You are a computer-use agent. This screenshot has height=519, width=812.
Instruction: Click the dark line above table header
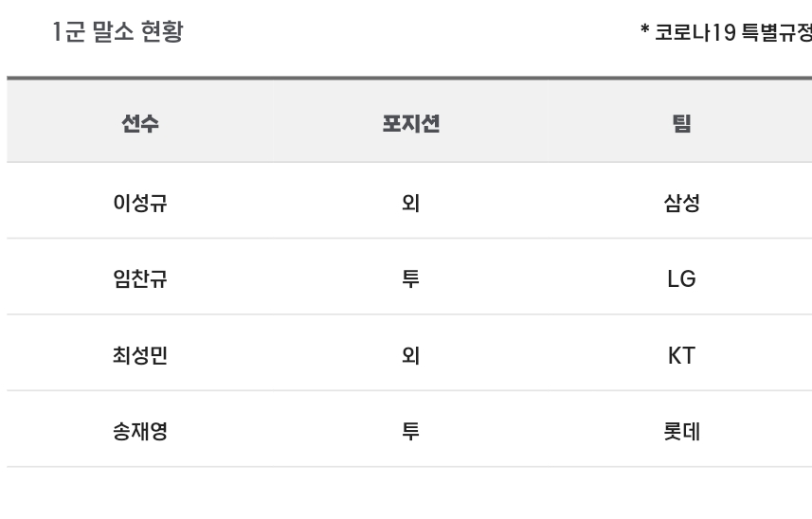click(409, 79)
